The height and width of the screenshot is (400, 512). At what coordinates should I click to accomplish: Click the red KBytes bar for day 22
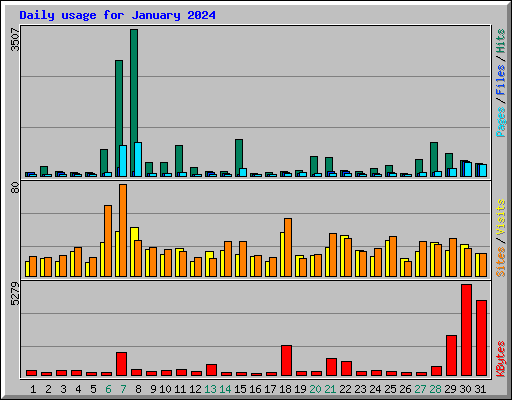pyautogui.click(x=346, y=368)
